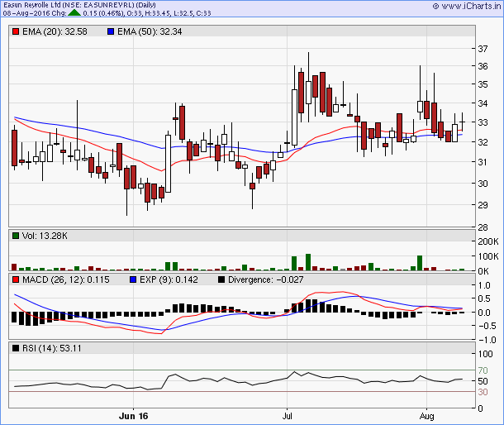Click the 1.0 MACD axis label
504x425 pixels.
[484, 285]
